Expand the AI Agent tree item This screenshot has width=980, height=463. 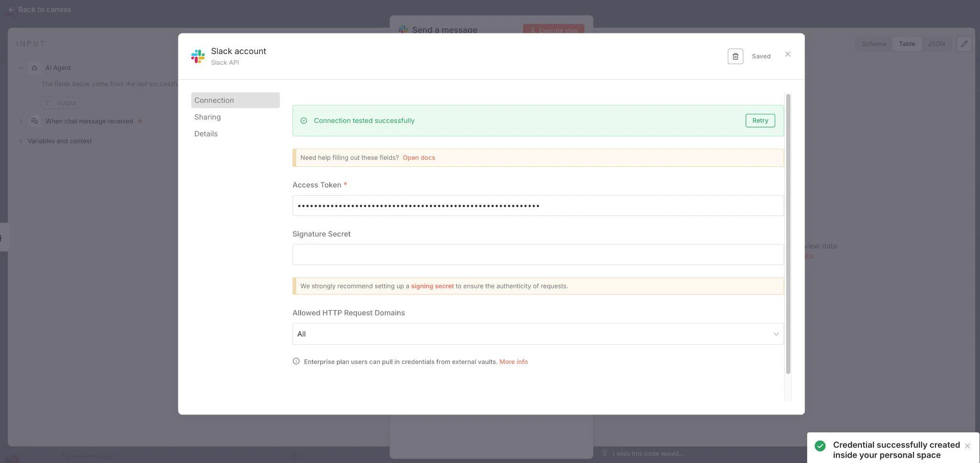(x=21, y=68)
